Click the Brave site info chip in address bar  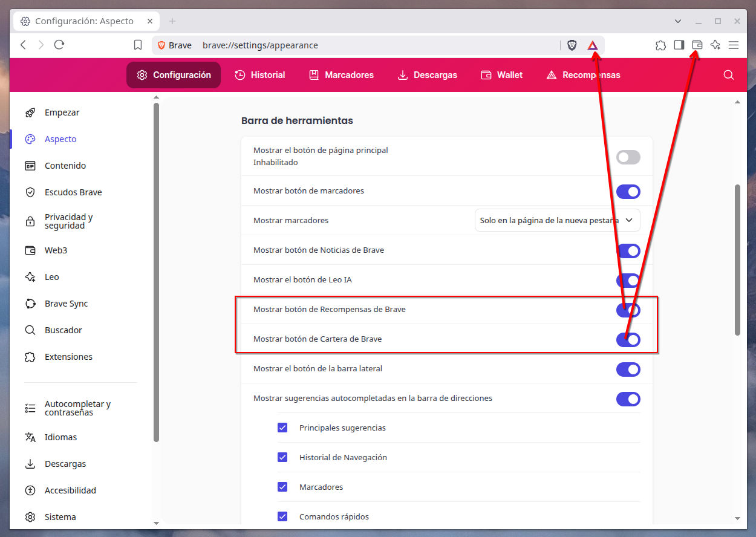coord(175,45)
